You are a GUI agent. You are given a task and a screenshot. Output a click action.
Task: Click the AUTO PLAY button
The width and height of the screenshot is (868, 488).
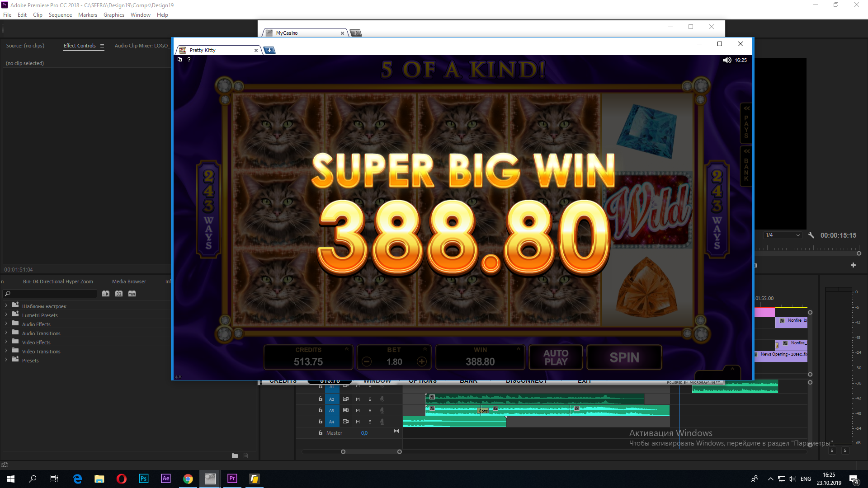tap(556, 357)
